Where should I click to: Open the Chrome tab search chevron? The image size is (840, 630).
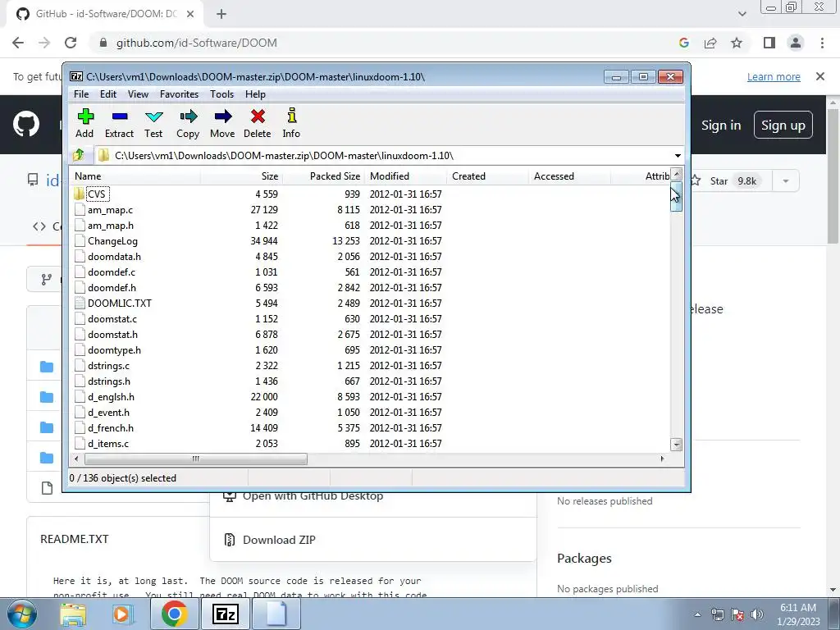tap(742, 14)
